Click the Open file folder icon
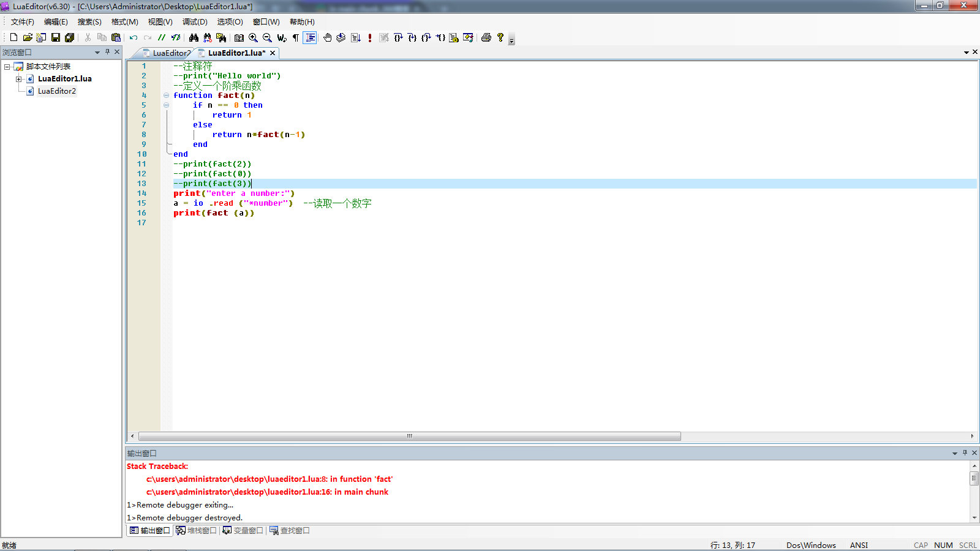 pyautogui.click(x=28, y=38)
